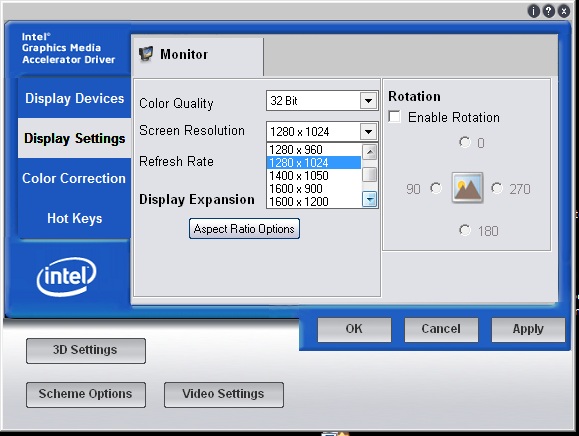Click the resolution list scrollbar thumb

point(369,174)
